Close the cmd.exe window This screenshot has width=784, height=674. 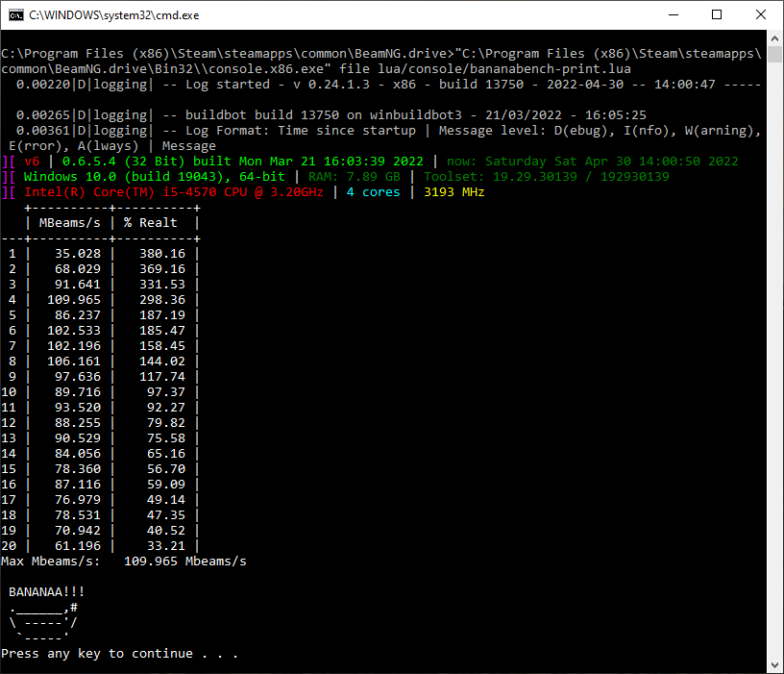point(761,15)
